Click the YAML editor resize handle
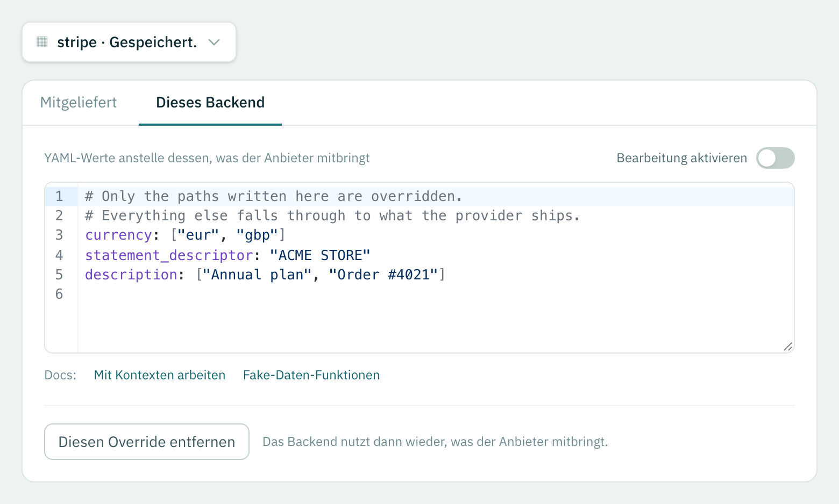This screenshot has width=839, height=504. pyautogui.click(x=788, y=347)
